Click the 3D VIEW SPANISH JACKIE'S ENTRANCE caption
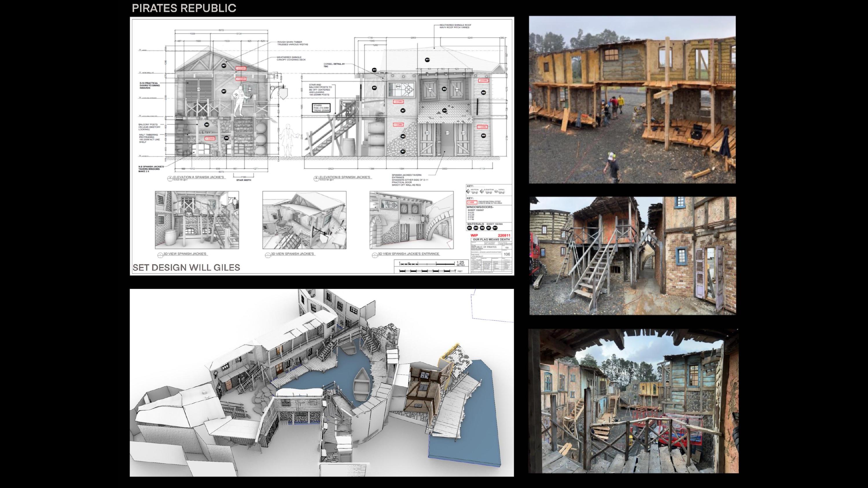This screenshot has width=868, height=488. [x=408, y=254]
